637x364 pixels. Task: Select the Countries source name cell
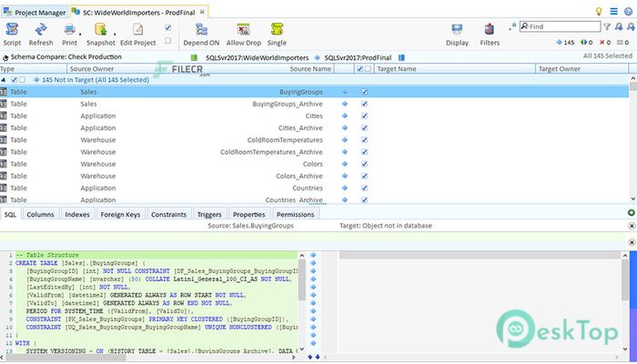point(308,188)
